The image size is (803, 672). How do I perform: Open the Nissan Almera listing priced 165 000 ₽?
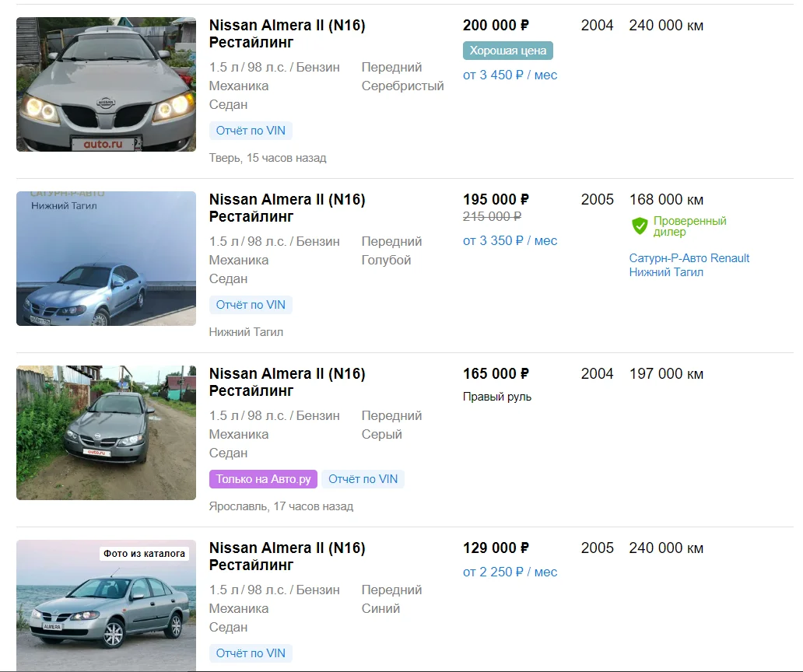tap(287, 382)
